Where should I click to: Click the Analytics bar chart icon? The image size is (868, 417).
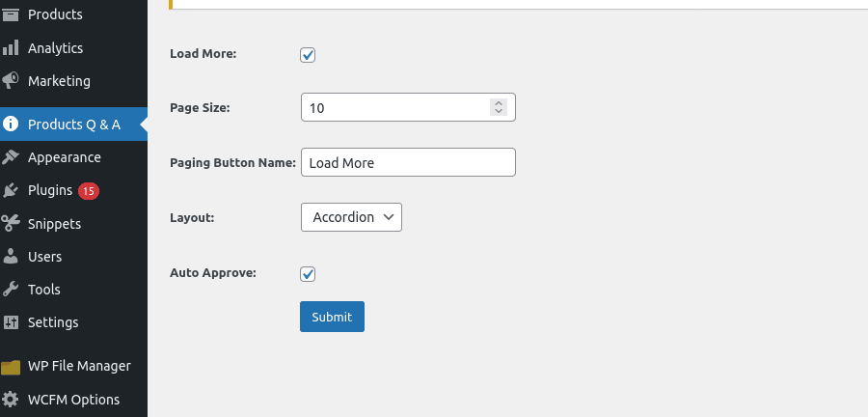(x=11, y=47)
